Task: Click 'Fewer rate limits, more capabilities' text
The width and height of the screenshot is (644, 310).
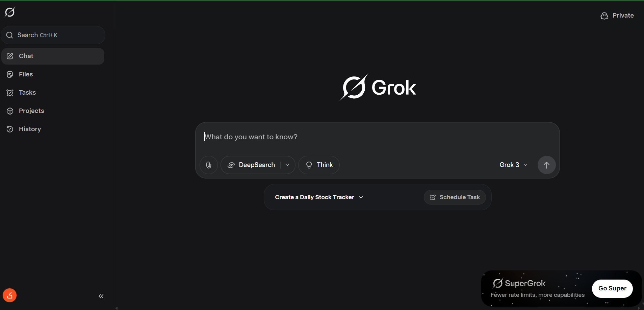Action: point(537,295)
